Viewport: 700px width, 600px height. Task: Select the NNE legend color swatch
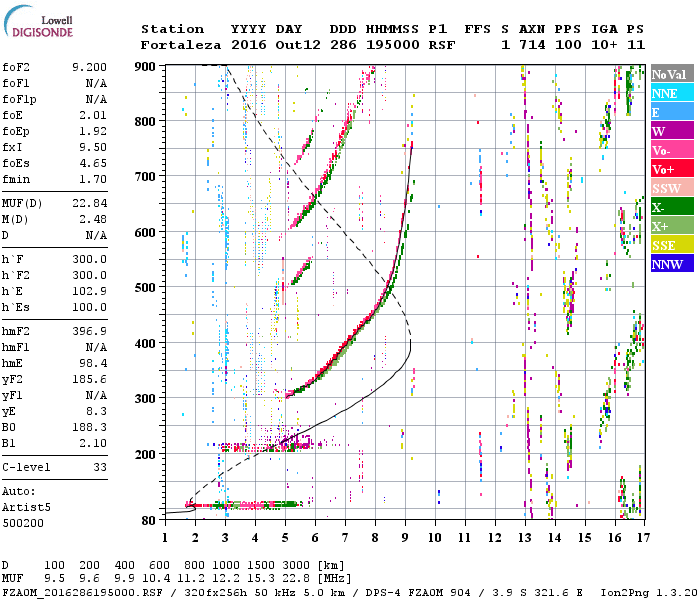coord(672,93)
